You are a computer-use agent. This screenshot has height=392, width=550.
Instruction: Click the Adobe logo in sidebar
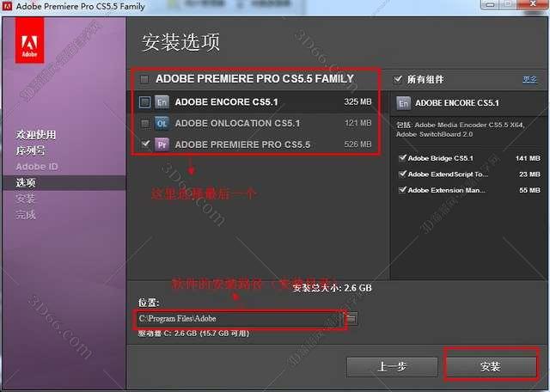[29, 40]
